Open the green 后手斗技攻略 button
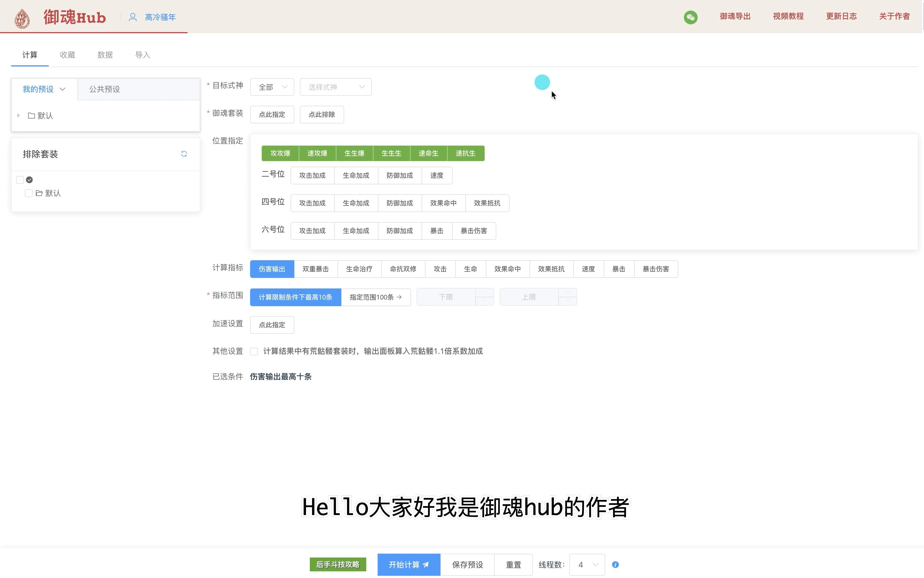This screenshot has width=924, height=578. tap(338, 565)
